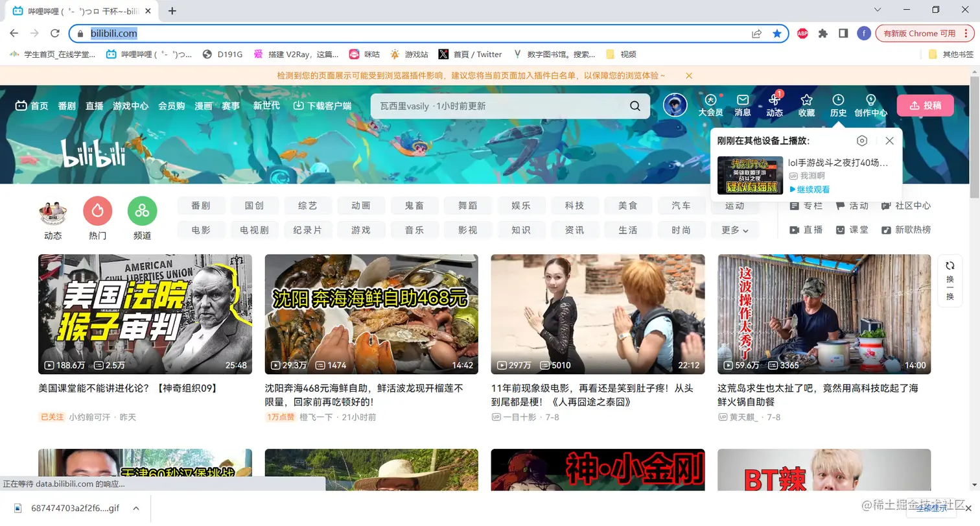This screenshot has width=980, height=526.
Task: Dismiss the plugin warning banner
Action: [689, 76]
